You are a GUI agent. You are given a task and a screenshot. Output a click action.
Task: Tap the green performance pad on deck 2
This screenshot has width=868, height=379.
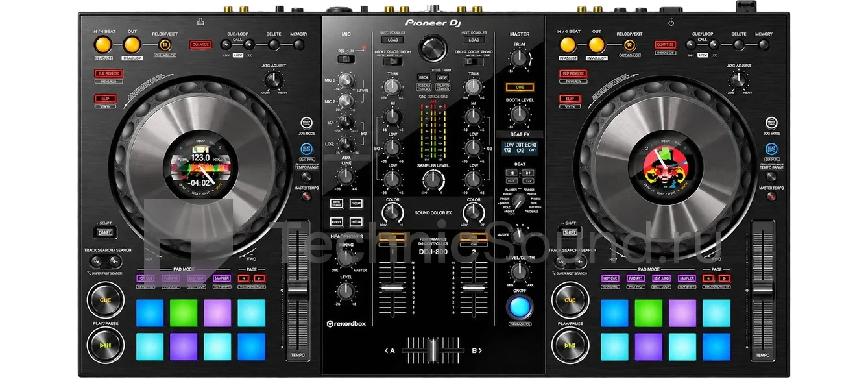pos(648,313)
